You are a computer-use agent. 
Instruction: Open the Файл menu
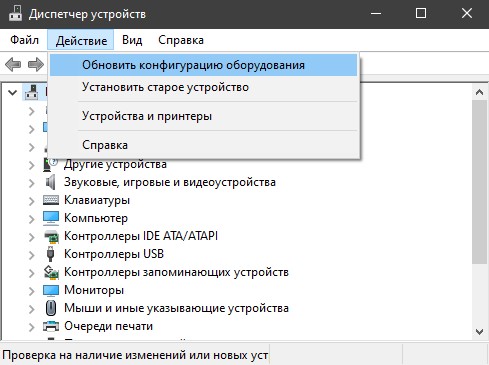point(24,40)
